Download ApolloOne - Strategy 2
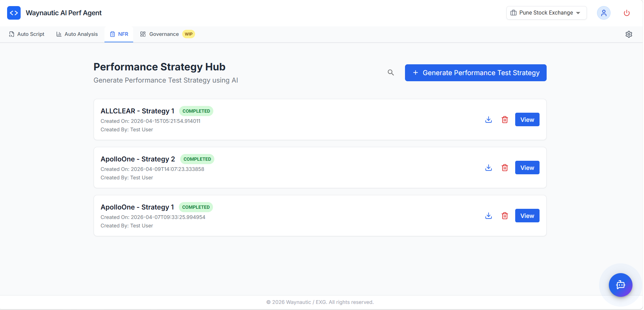644x310 pixels. 488,168
